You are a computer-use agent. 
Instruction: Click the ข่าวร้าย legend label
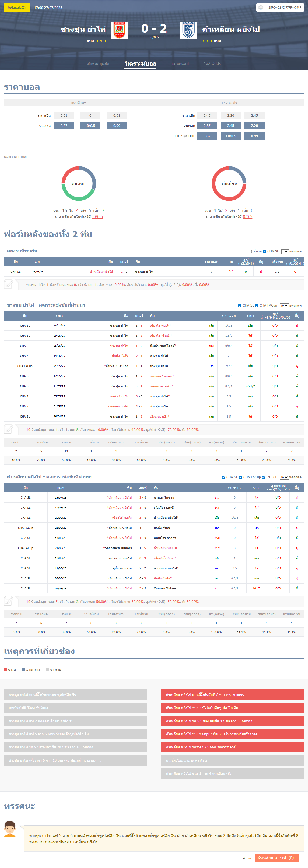click(x=56, y=670)
